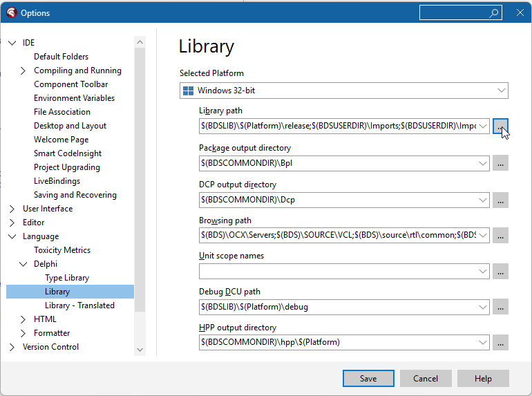532x396 pixels.
Task: Expand Debug DCU path dropdown arrow
Action: [x=483, y=307]
